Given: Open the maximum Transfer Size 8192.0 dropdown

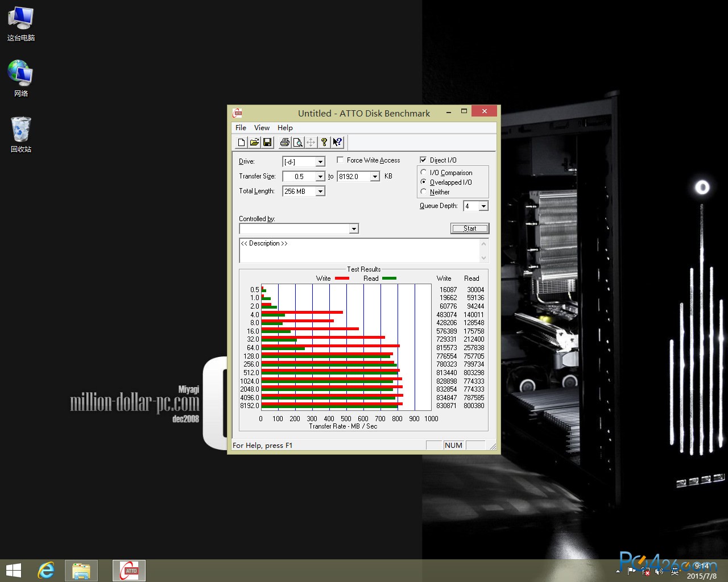Looking at the screenshot, I should (x=375, y=177).
